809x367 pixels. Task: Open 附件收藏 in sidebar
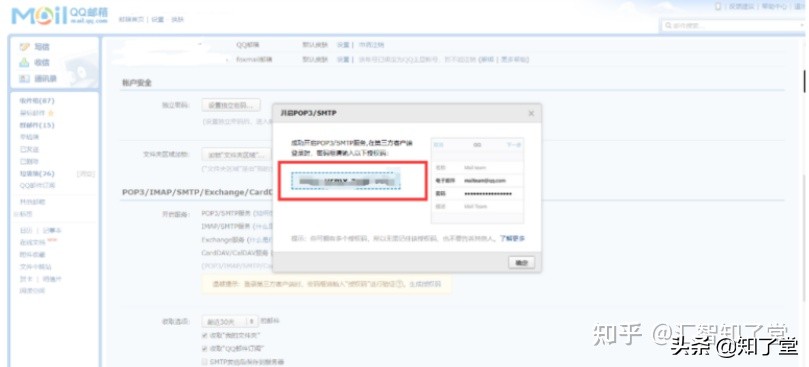tap(33, 254)
